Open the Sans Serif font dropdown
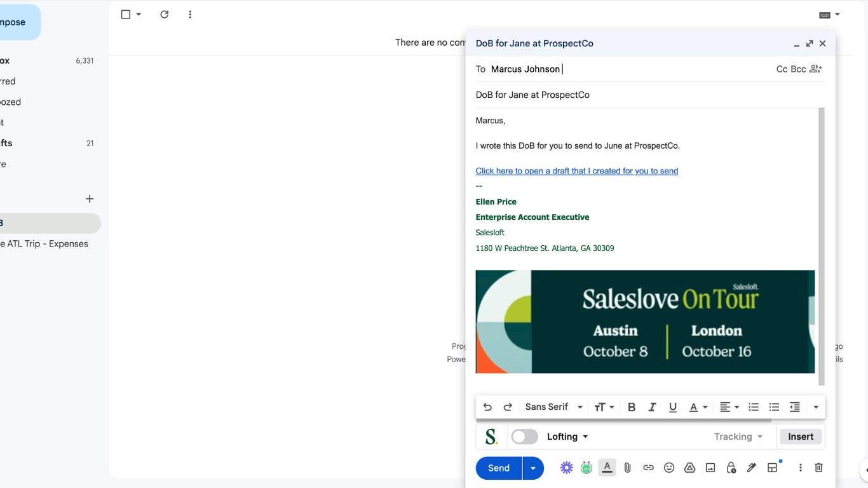Screen dimensions: 868x488 (553, 407)
